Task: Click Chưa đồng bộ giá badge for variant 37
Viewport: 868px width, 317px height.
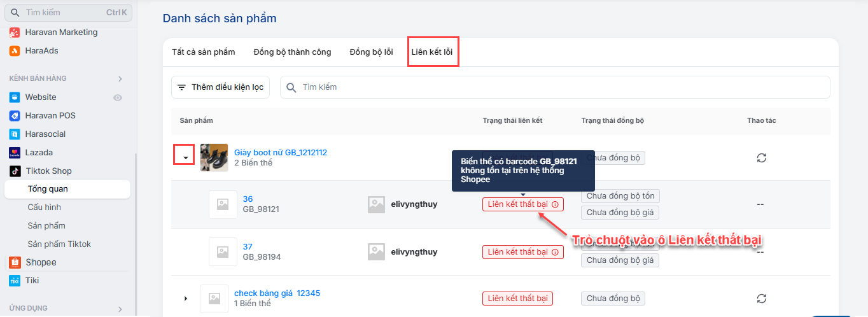Action: point(620,260)
